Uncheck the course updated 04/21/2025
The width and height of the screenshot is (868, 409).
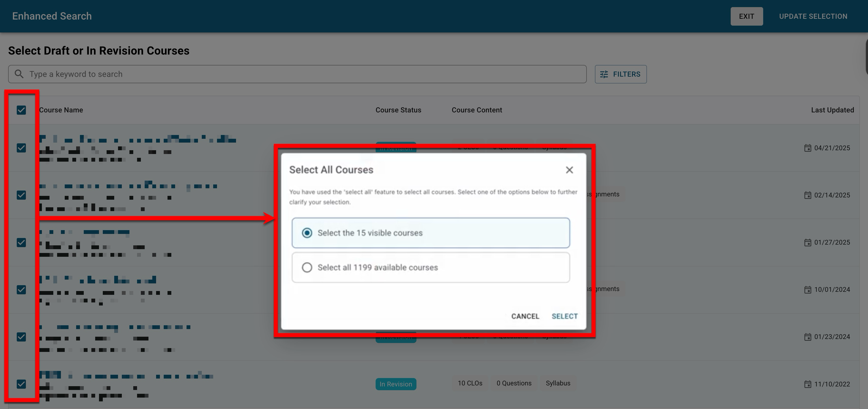[x=21, y=148]
